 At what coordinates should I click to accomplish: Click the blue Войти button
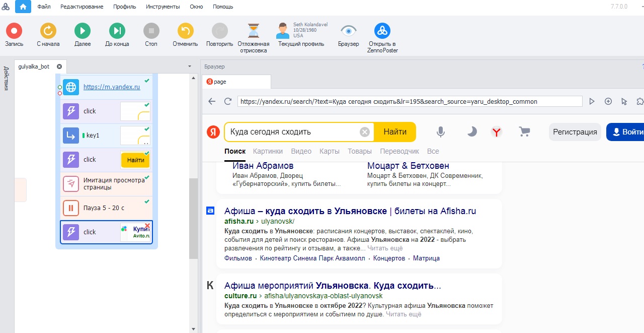pyautogui.click(x=625, y=132)
